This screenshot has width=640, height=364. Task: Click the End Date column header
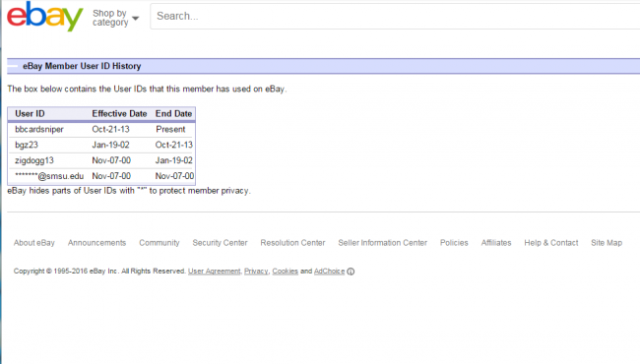[173, 114]
